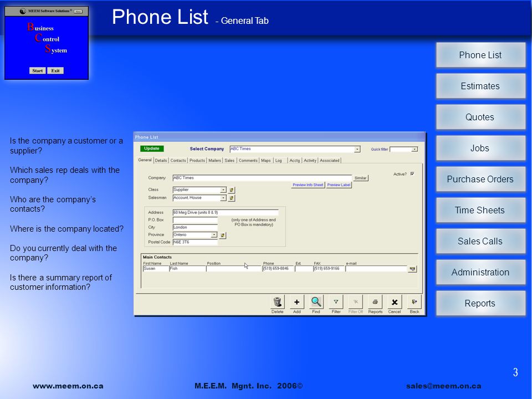
Task: Switch to the Sales tab
Action: pyautogui.click(x=229, y=161)
